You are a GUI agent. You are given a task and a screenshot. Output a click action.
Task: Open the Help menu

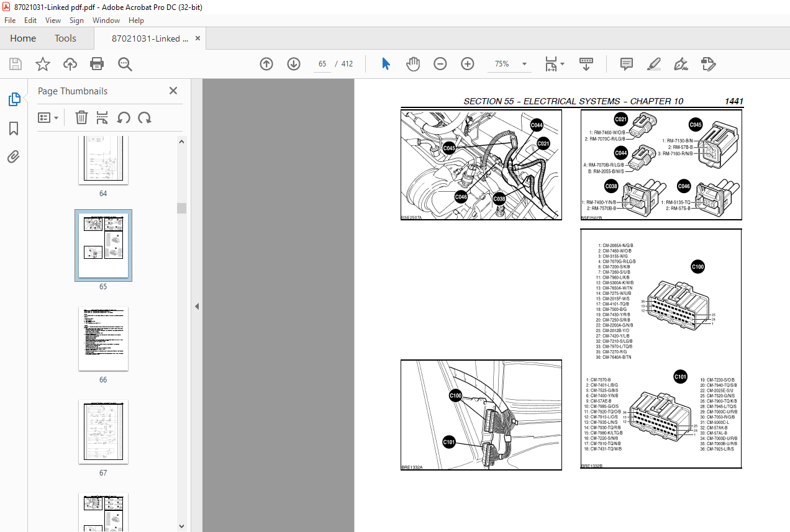(x=136, y=20)
